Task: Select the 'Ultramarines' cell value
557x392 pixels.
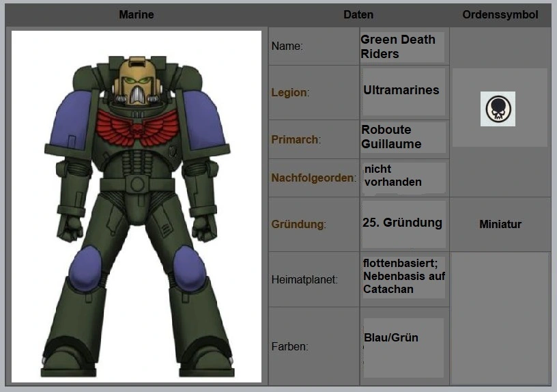Action: pos(401,90)
